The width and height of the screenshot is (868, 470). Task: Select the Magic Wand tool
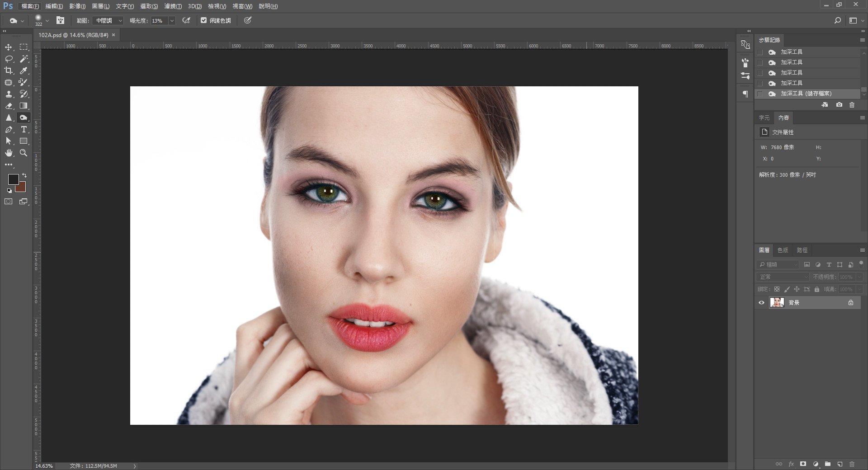coord(24,59)
